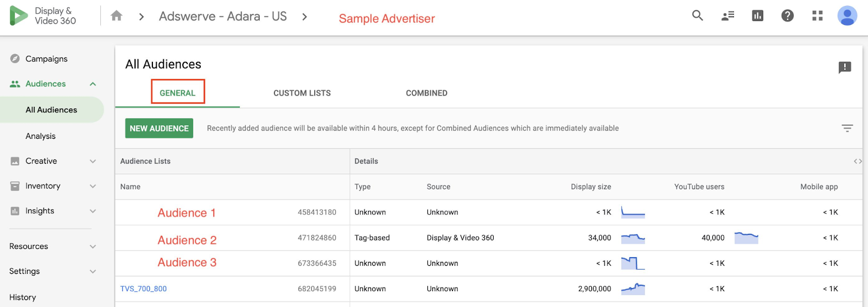Viewport: 868px width, 307px height.
Task: Click the Insights chart icon in sidebar
Action: point(15,211)
